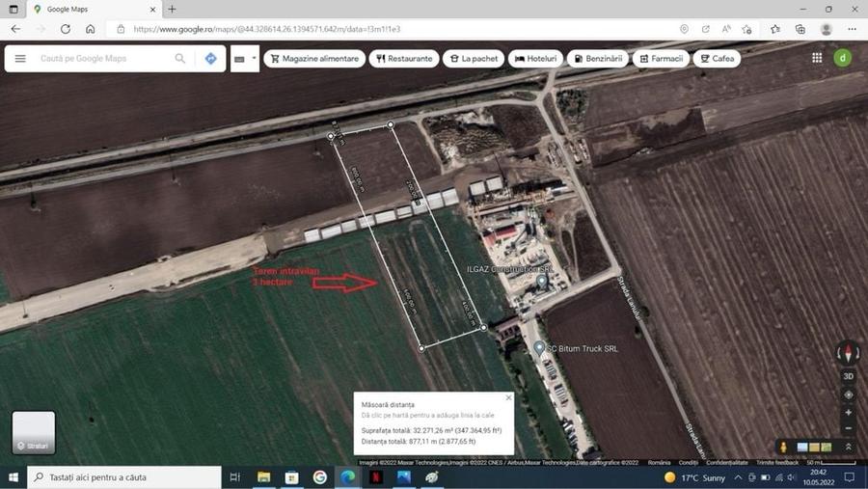Select the Hoteluri category chip
The width and height of the screenshot is (868, 489).
coord(535,58)
